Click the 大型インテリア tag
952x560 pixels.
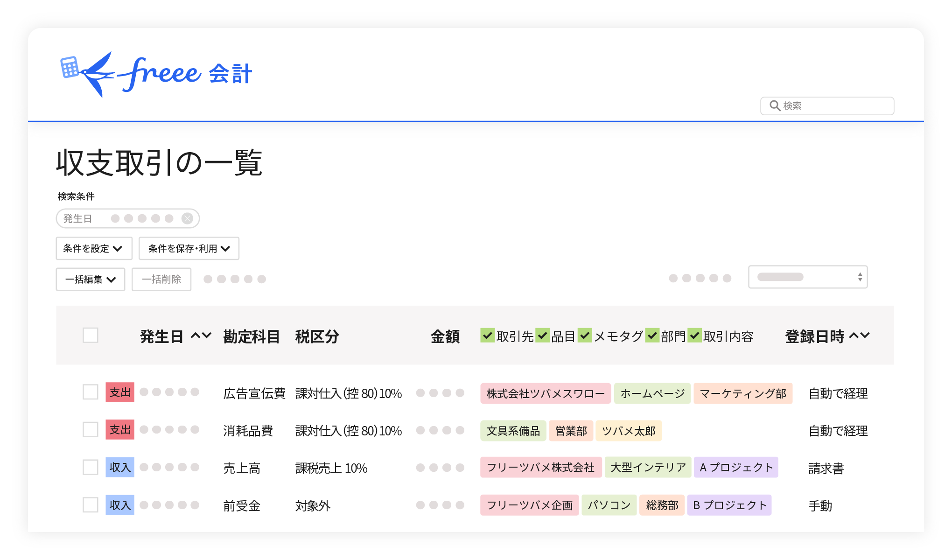click(648, 467)
